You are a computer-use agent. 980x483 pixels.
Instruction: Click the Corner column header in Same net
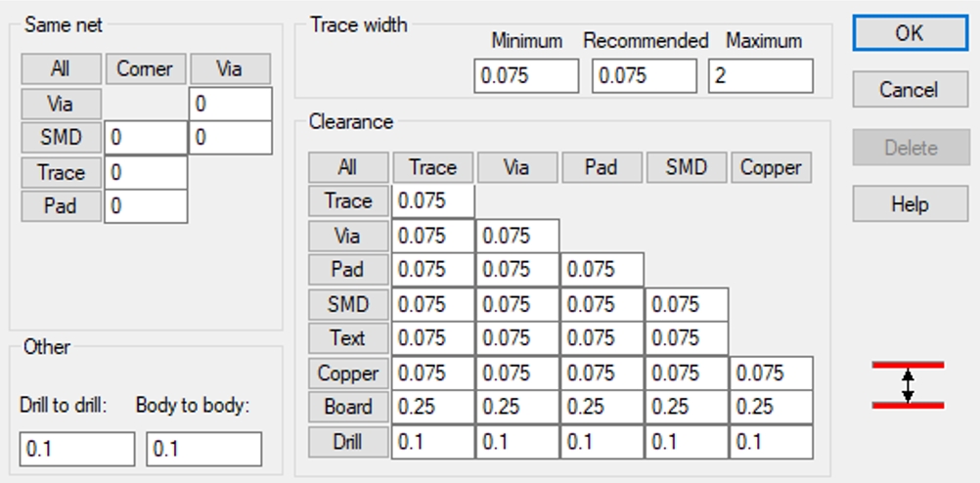tap(145, 69)
